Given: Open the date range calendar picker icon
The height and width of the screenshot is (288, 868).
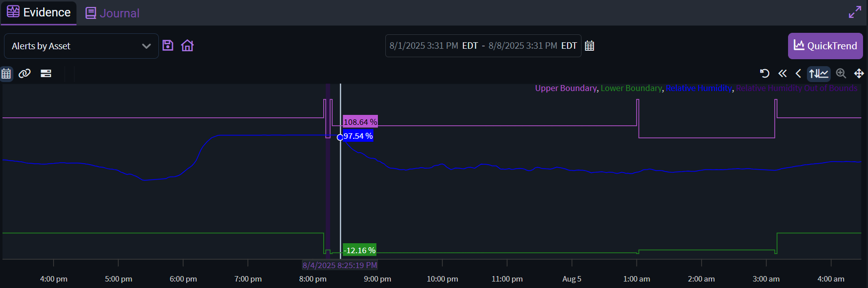Looking at the screenshot, I should coord(589,46).
